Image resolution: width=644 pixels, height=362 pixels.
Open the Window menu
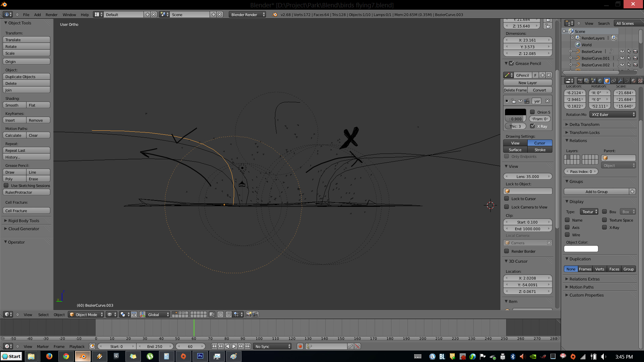pyautogui.click(x=69, y=14)
